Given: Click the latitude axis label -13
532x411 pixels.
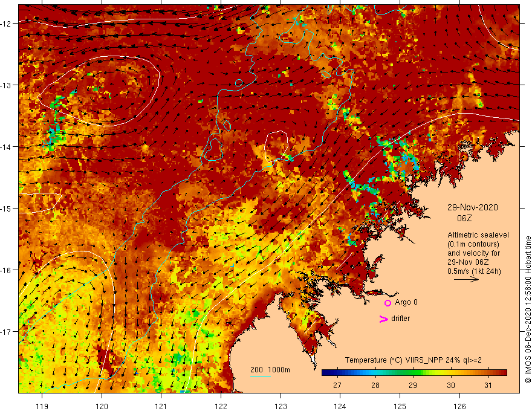Looking at the screenshot, I should point(6,85).
